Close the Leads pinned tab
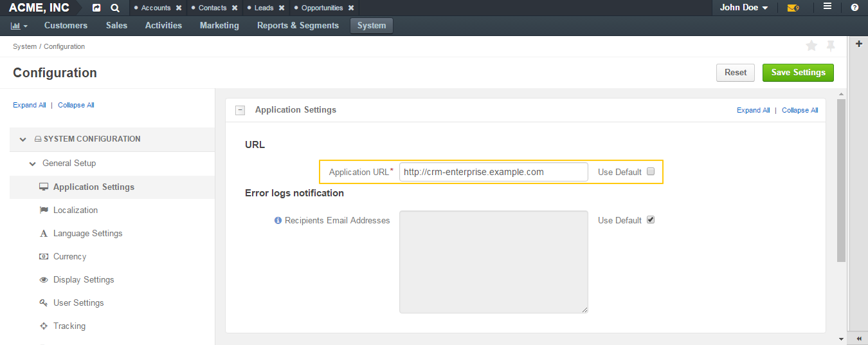Image resolution: width=868 pixels, height=345 pixels. pyautogui.click(x=282, y=8)
